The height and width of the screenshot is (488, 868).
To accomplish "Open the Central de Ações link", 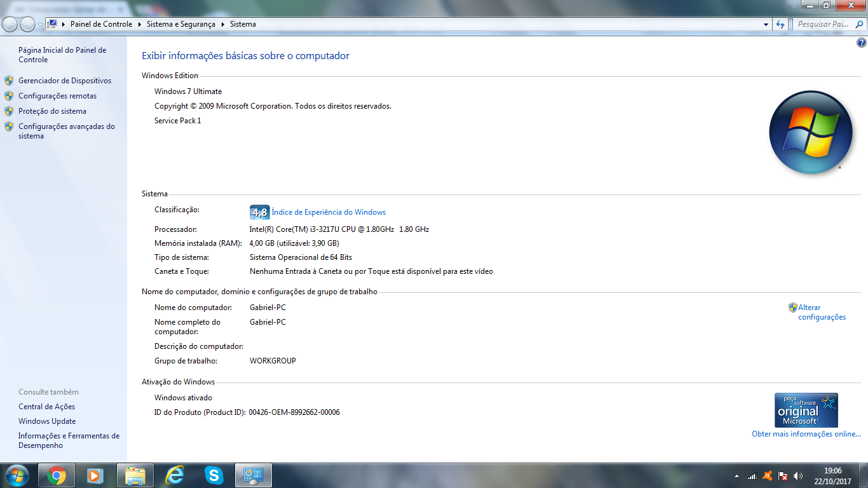I will point(46,407).
